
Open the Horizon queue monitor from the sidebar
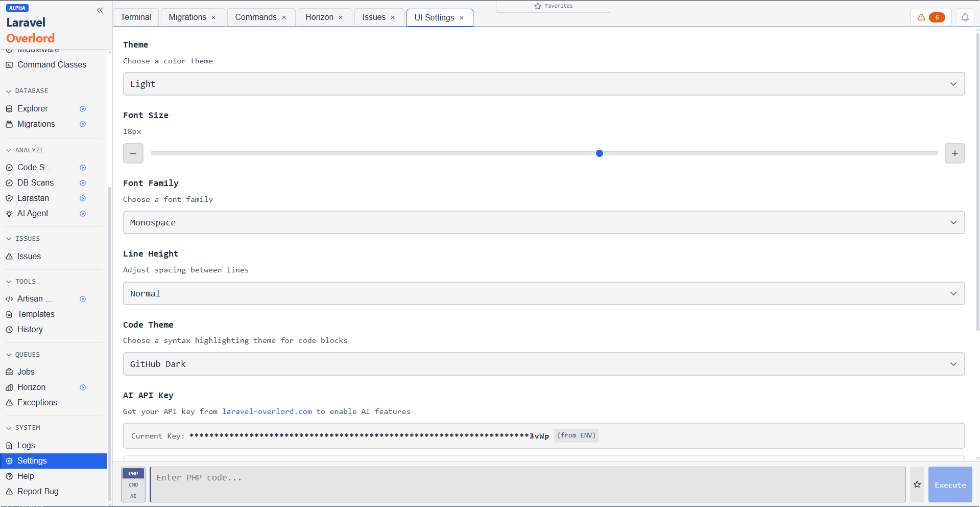31,387
